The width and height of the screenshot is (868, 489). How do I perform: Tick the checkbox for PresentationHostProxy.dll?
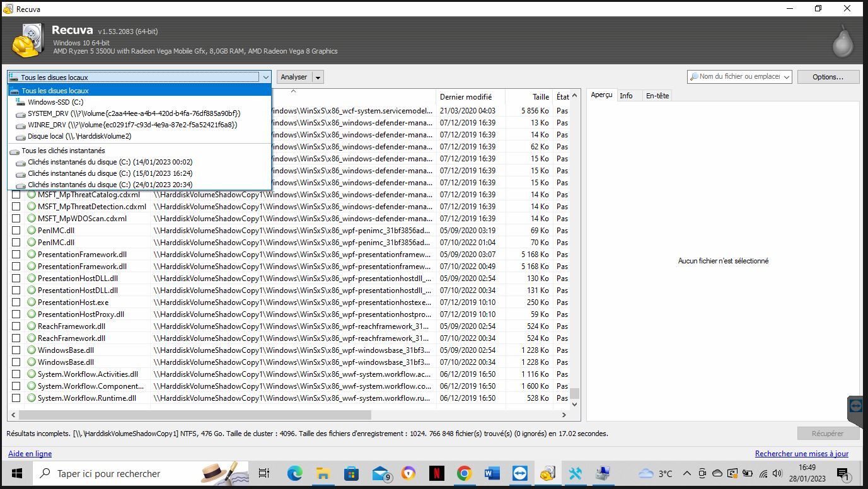point(16,314)
